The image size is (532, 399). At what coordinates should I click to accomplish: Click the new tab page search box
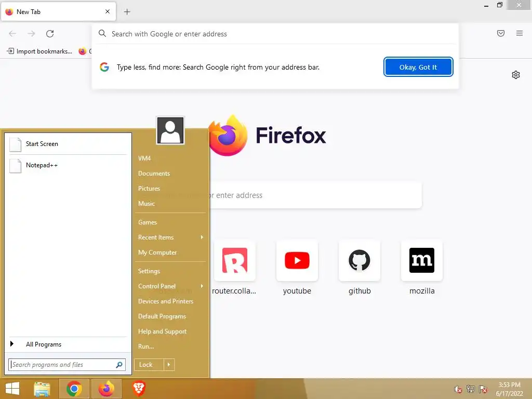tap(315, 195)
